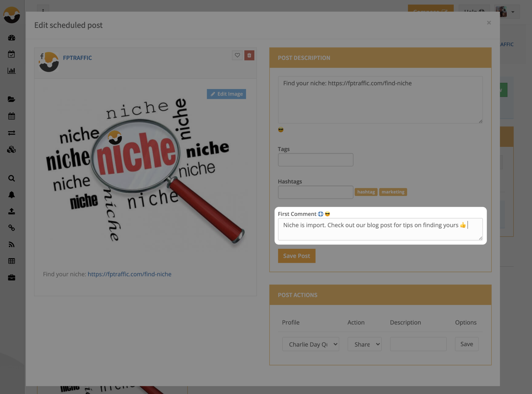532x394 pixels.
Task: Click the transfer arrows icon in sidebar
Action: (x=11, y=133)
